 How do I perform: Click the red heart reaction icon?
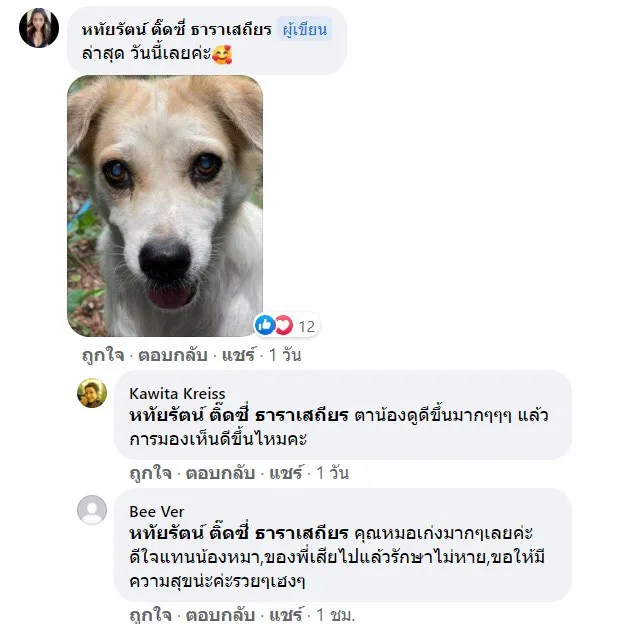[283, 325]
